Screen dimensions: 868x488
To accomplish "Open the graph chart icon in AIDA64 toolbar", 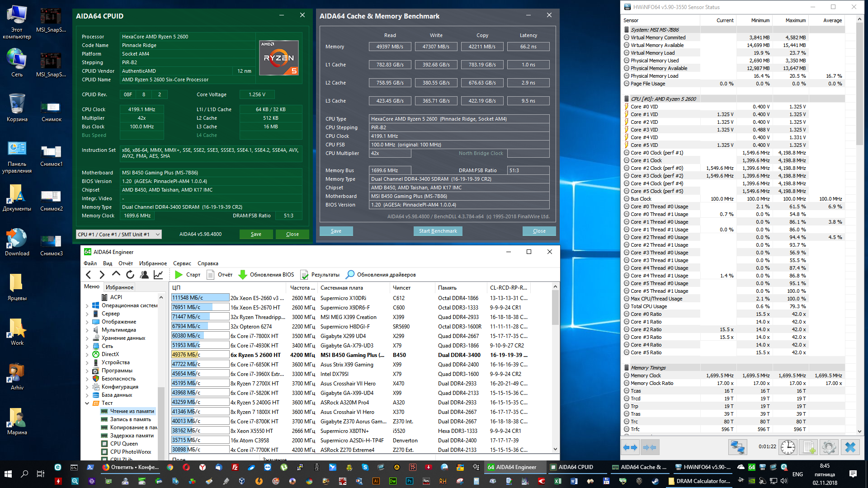I will [x=158, y=275].
